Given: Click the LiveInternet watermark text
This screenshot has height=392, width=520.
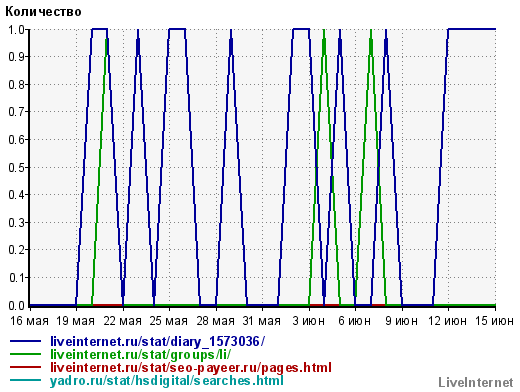Looking at the screenshot, I should click(x=476, y=382).
